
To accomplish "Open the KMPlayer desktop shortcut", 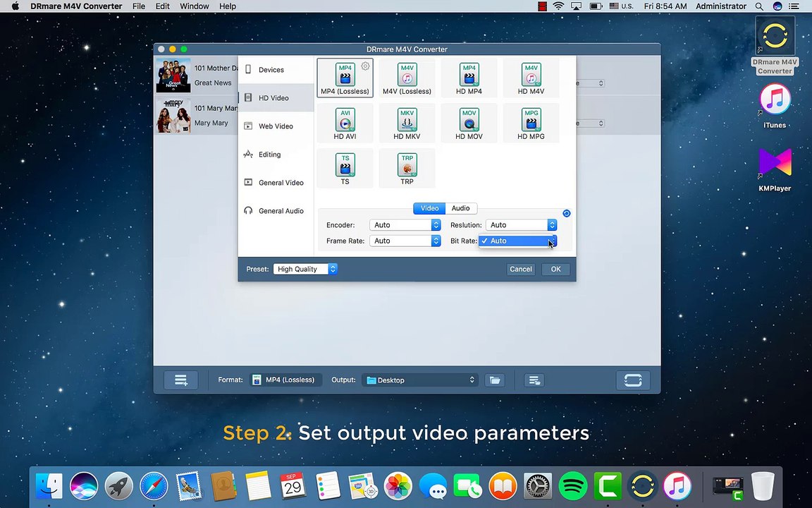I will [x=775, y=169].
